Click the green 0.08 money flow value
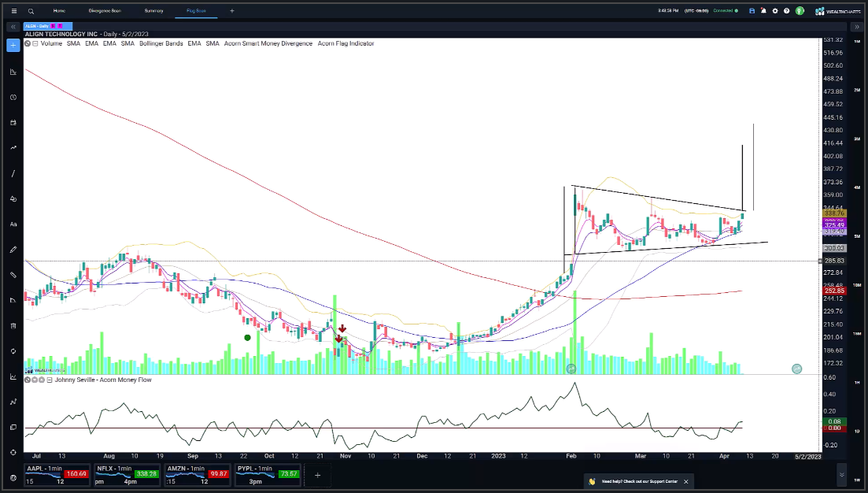Viewport: 868px width, 493px height. (x=834, y=421)
